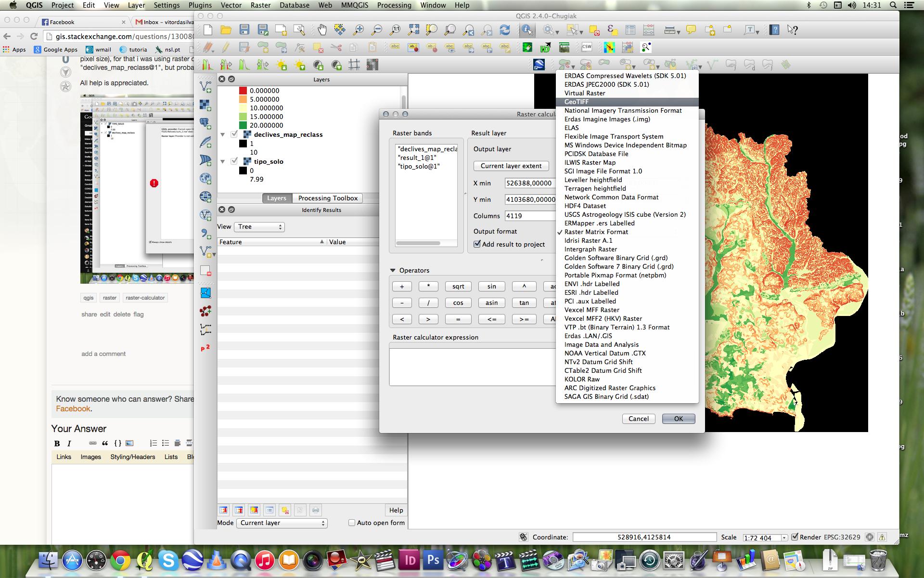
Task: Click the green 20.000000 legend swatch
Action: [243, 125]
